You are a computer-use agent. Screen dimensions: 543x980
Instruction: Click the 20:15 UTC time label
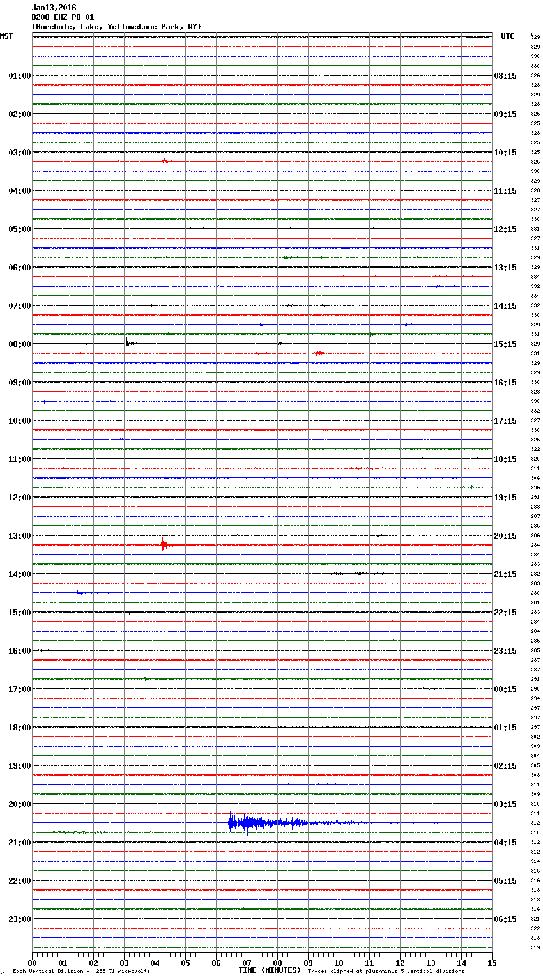click(505, 536)
